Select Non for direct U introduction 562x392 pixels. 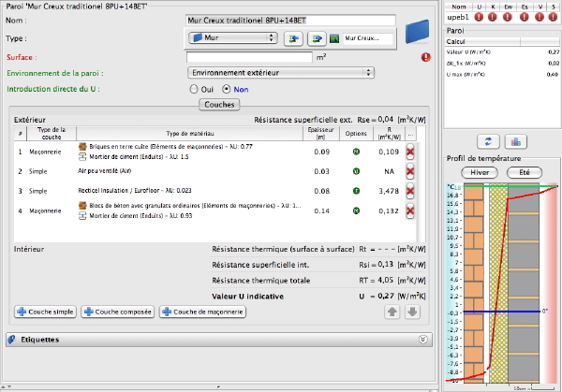click(225, 89)
